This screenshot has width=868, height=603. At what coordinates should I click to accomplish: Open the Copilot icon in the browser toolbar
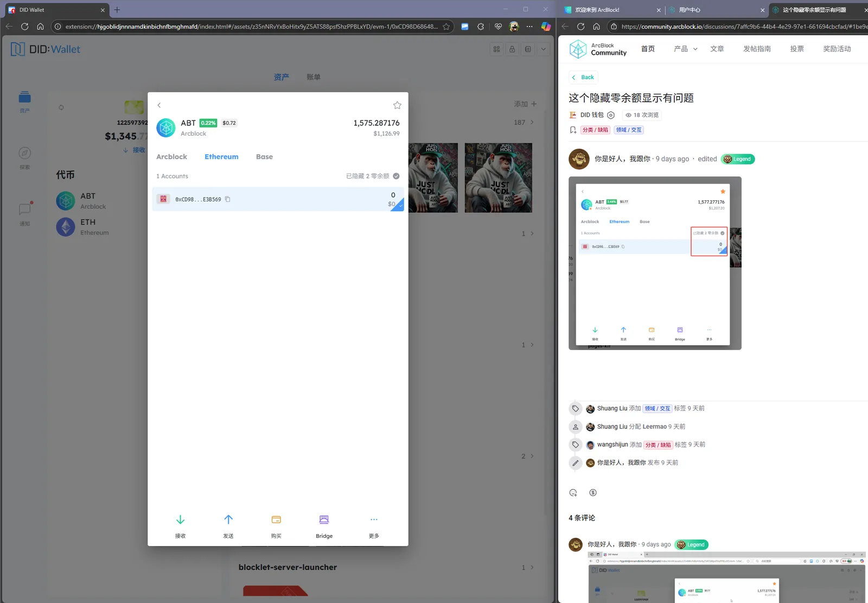[546, 27]
